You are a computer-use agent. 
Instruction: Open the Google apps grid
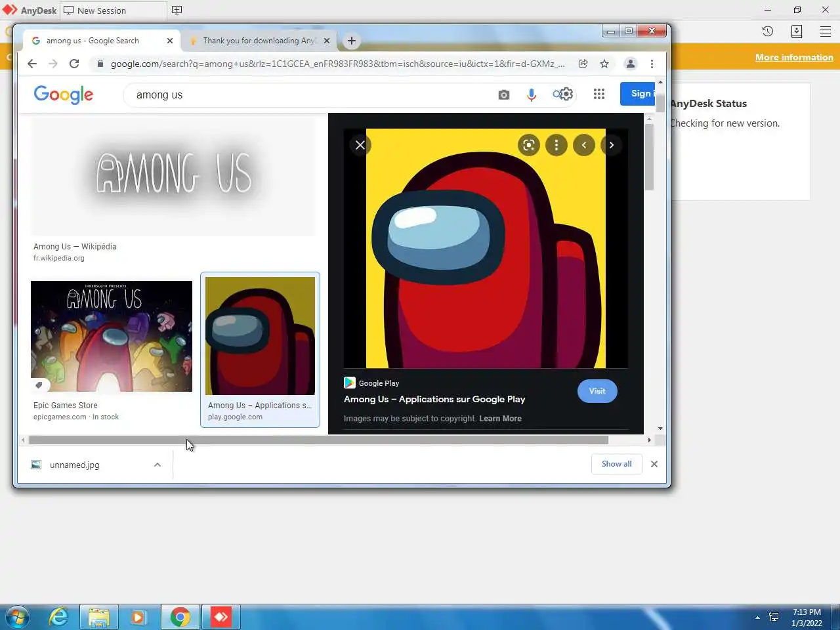[x=598, y=94]
